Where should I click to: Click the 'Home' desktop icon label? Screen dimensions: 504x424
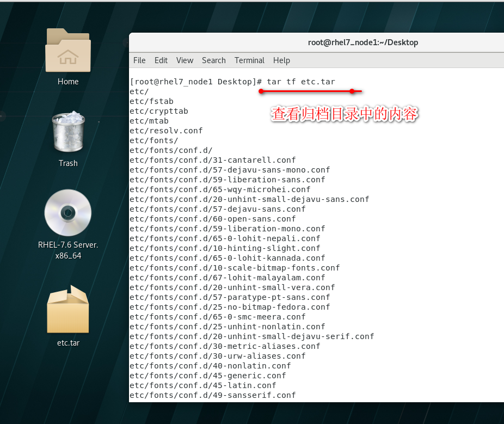[68, 82]
